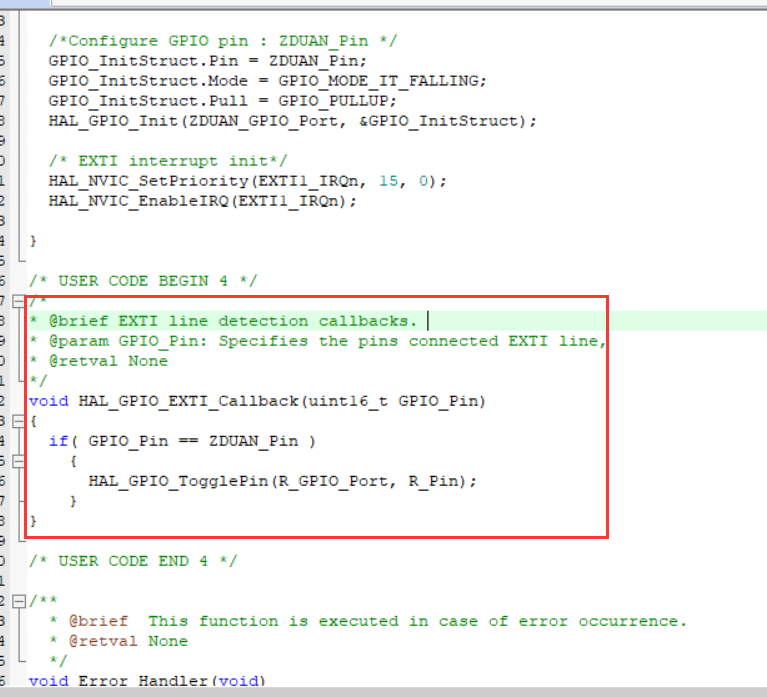Click the '/* USER CODE END 4 */' comment
Viewport: 767px width, 697px height.
coord(133,561)
